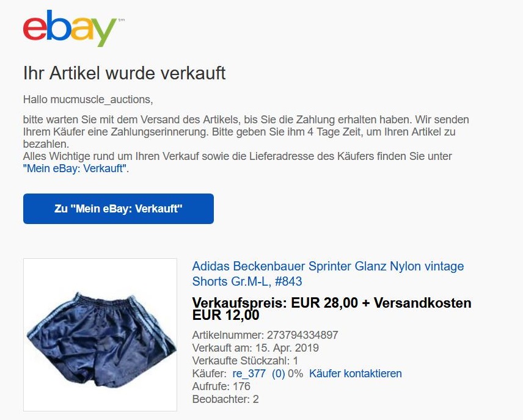The width and height of the screenshot is (523, 420).
Task: Click the Verkauft am 15. Apr. 2019 line
Action: (x=255, y=348)
